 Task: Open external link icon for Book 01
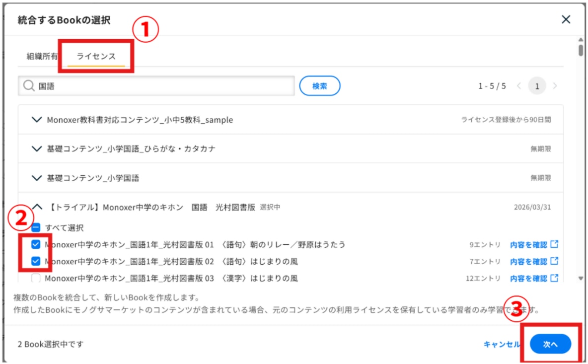click(x=555, y=244)
